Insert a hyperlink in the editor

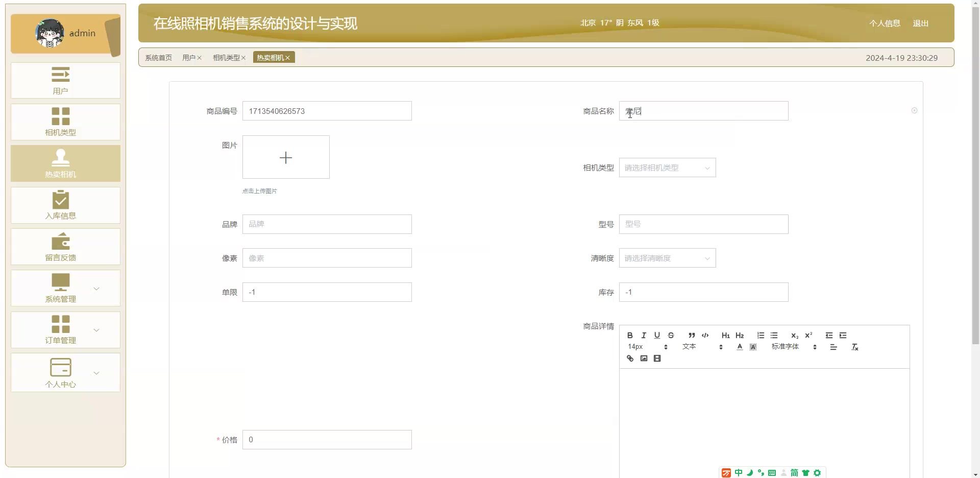point(630,358)
